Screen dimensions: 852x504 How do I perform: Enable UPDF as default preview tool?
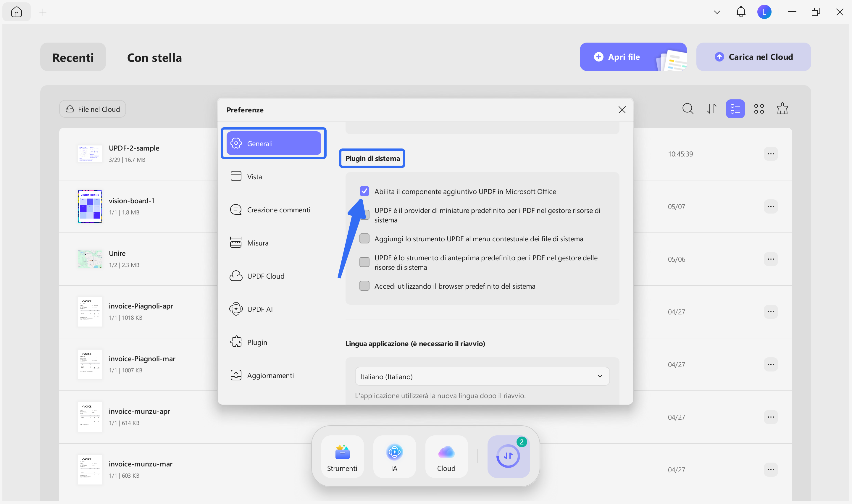[364, 262]
